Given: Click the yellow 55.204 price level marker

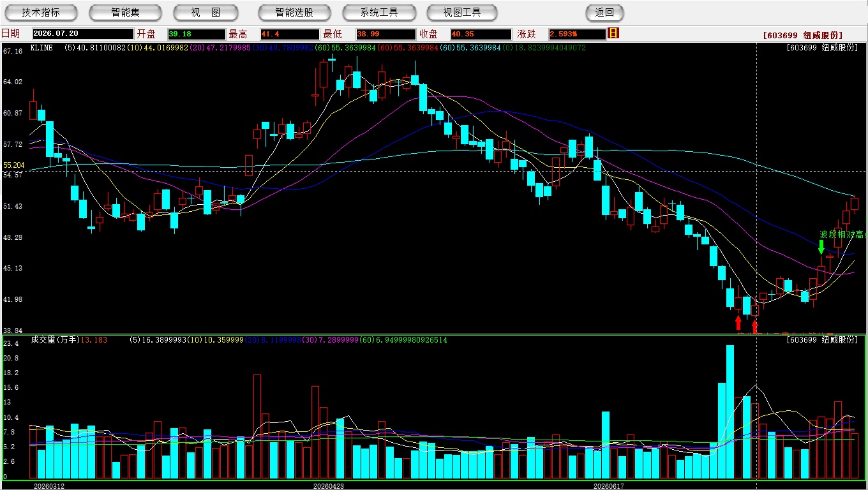Looking at the screenshot, I should (13, 165).
